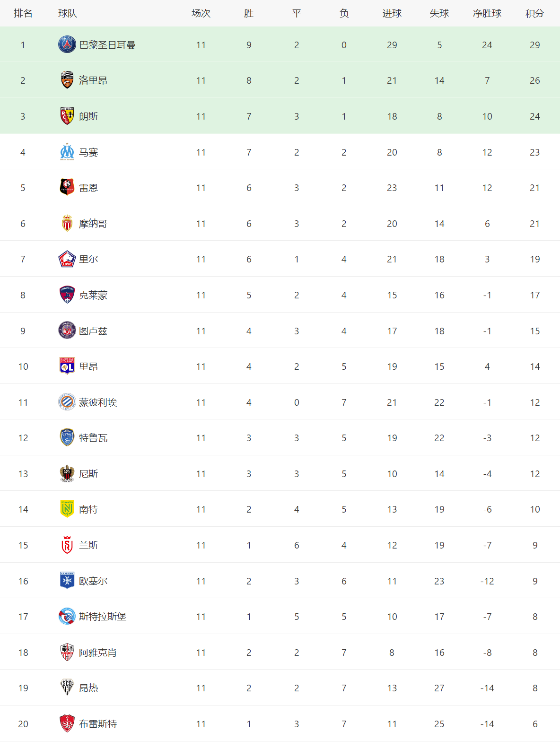Click the Lyon OL badge
The height and width of the screenshot is (749, 560).
67,366
